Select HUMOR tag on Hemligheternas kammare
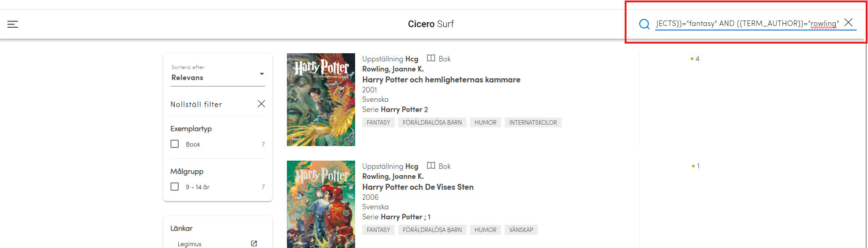This screenshot has width=868, height=248. tap(486, 122)
